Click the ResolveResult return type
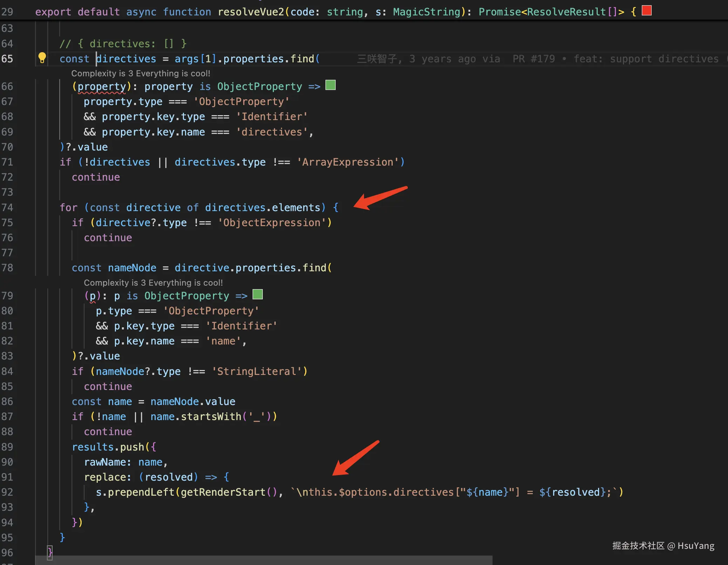The width and height of the screenshot is (728, 565). point(566,12)
